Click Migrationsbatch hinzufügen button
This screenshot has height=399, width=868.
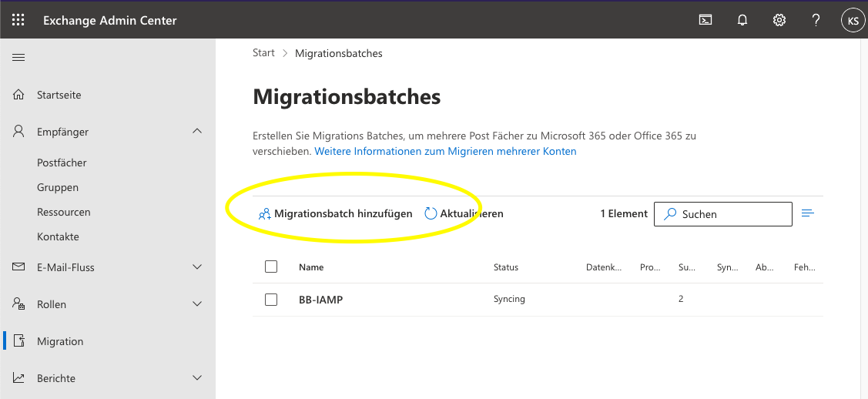point(336,213)
